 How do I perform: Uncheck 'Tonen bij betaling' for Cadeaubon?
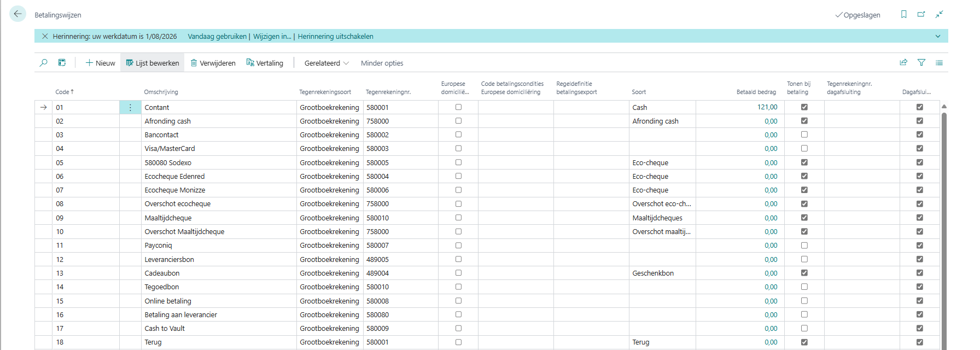804,273
